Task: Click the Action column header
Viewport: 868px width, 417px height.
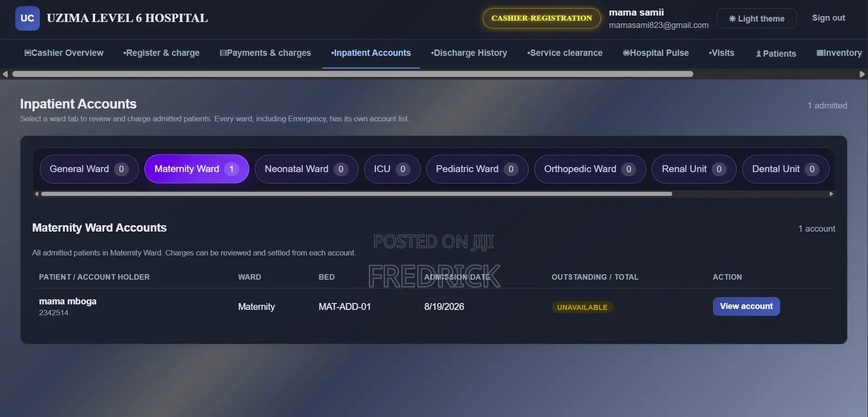Action: pos(727,277)
